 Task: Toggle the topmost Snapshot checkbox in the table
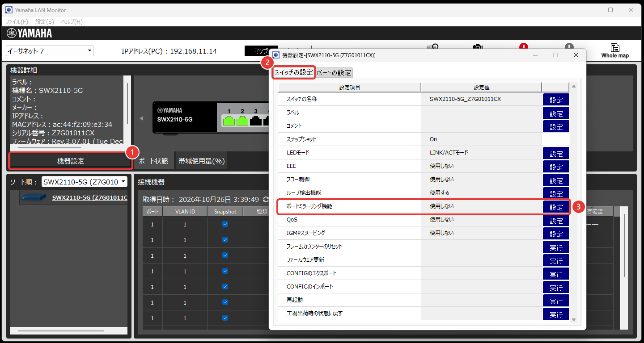225,224
